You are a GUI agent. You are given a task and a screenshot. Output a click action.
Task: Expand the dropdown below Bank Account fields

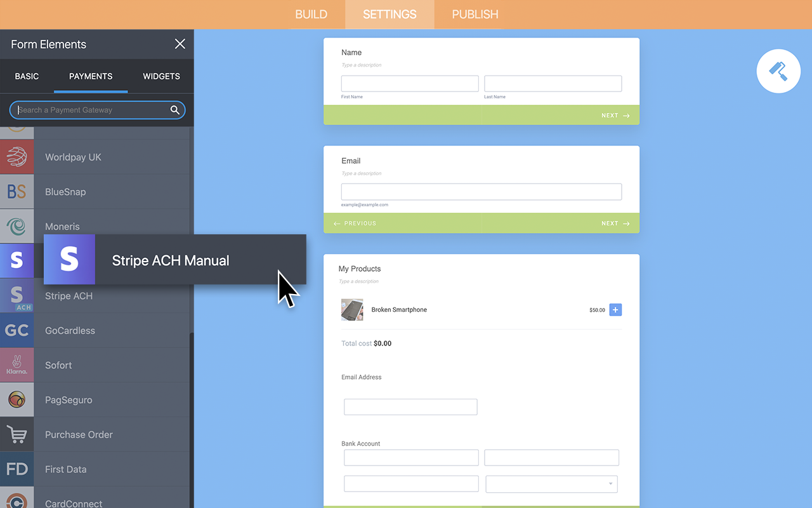[551, 484]
